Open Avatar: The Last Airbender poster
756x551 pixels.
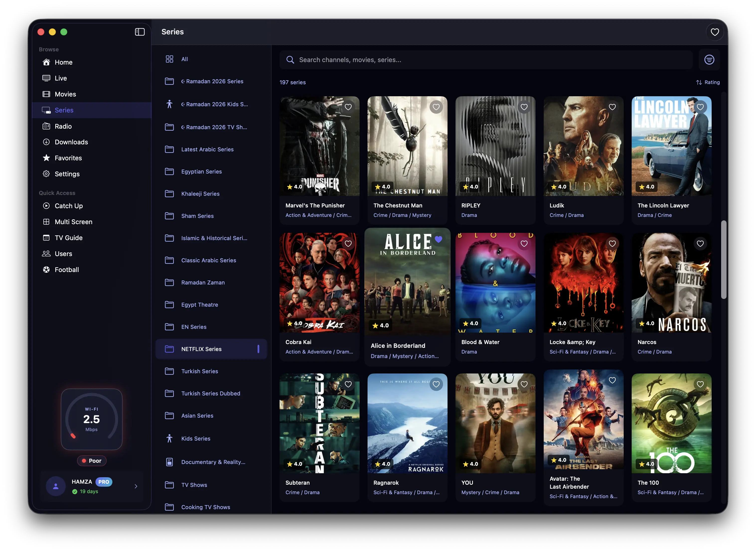(583, 419)
